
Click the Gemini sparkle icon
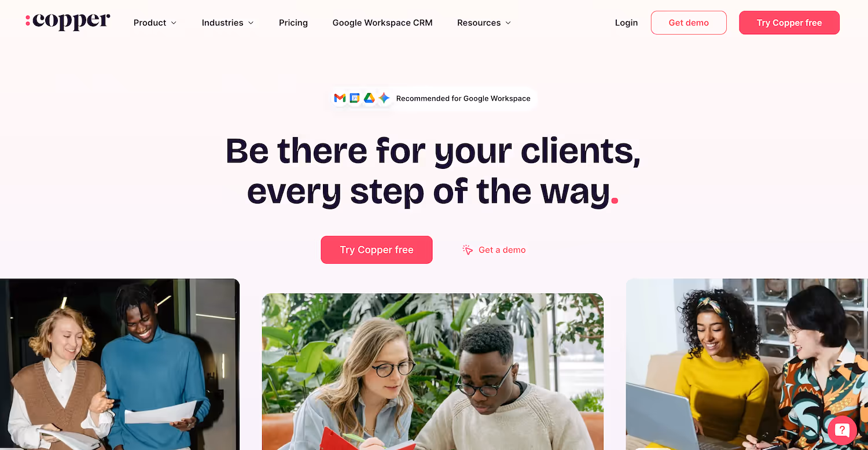point(384,98)
